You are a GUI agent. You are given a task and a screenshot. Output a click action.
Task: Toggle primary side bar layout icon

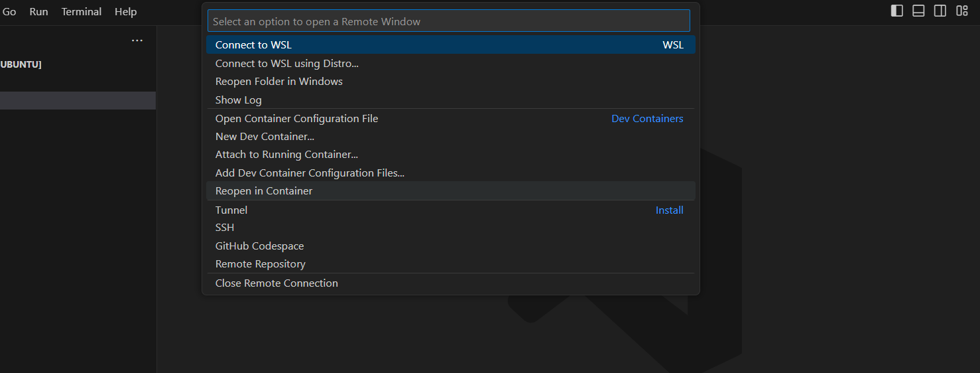pyautogui.click(x=896, y=11)
